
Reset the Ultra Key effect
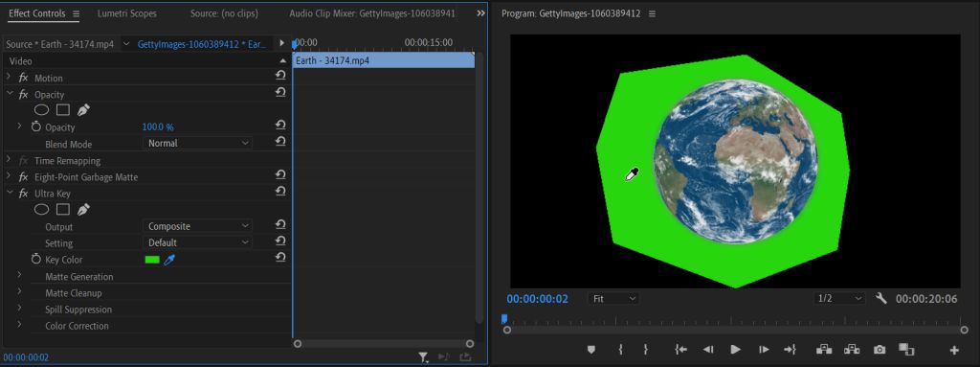point(280,191)
